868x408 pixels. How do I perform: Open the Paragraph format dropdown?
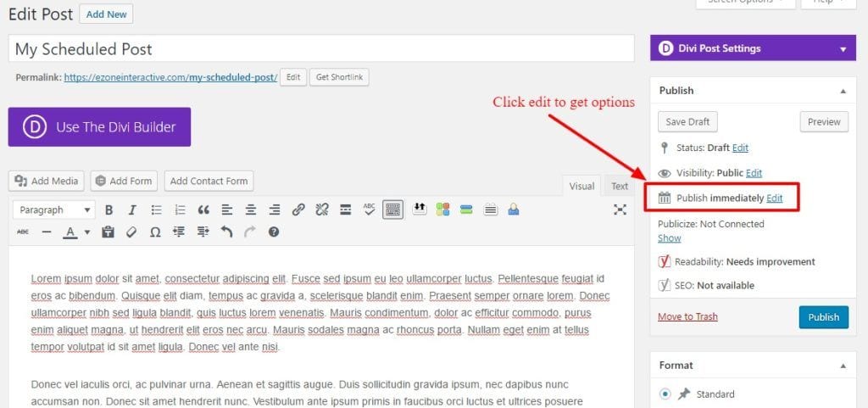53,210
